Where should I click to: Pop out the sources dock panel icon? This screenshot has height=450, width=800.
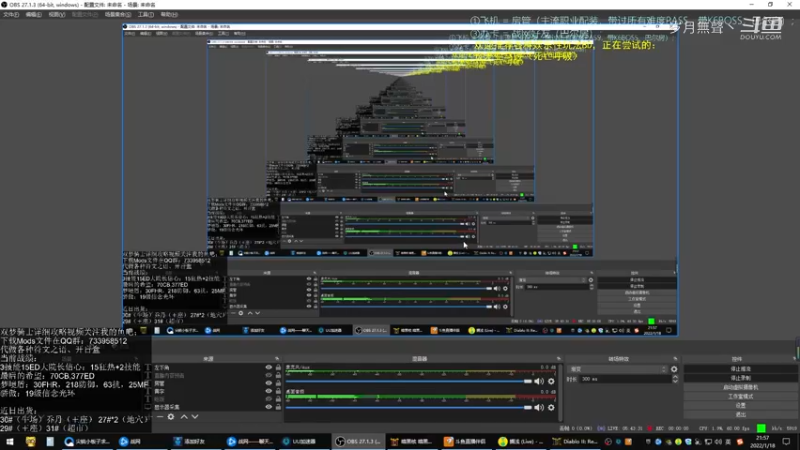pyautogui.click(x=277, y=359)
